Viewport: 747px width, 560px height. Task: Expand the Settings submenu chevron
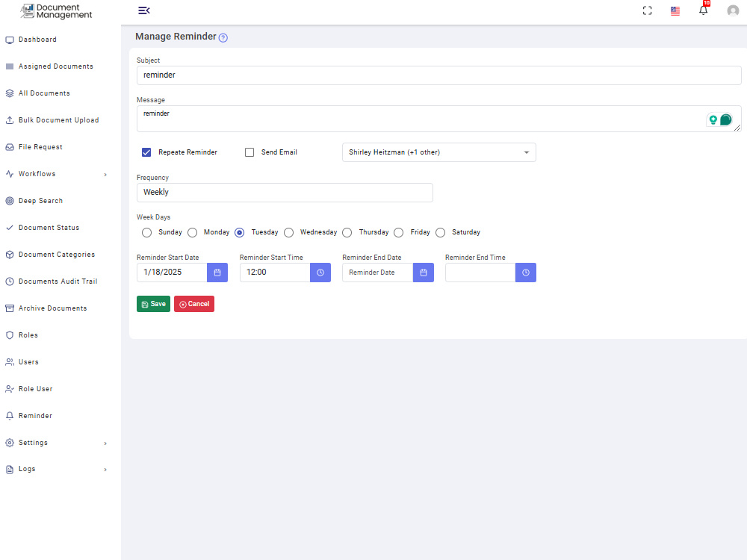coord(105,444)
